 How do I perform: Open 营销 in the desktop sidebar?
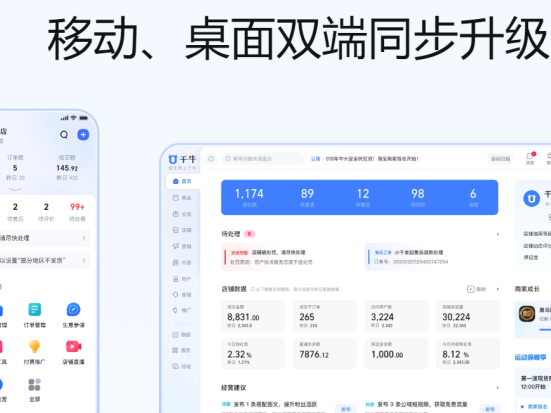(182, 246)
